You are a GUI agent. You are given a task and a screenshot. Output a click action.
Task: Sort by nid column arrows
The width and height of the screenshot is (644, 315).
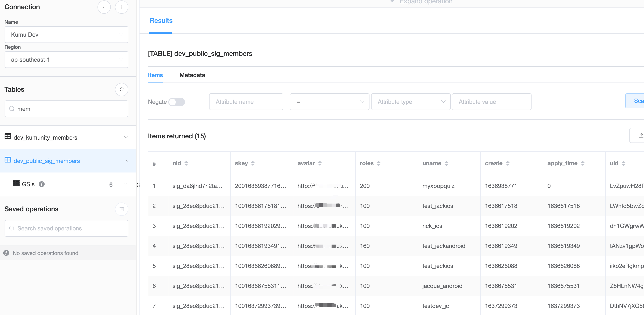pos(186,163)
